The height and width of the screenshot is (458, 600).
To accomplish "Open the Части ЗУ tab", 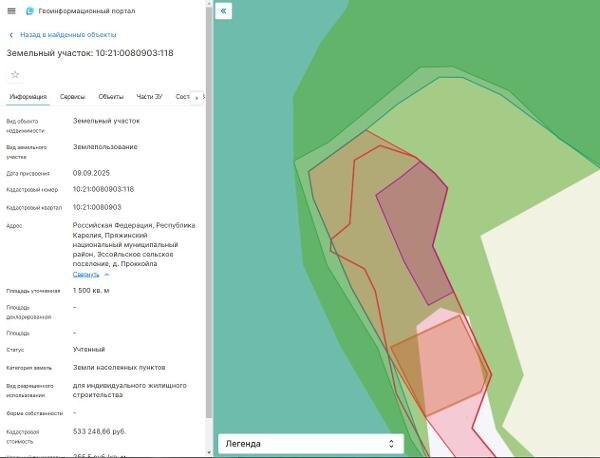I will [150, 97].
